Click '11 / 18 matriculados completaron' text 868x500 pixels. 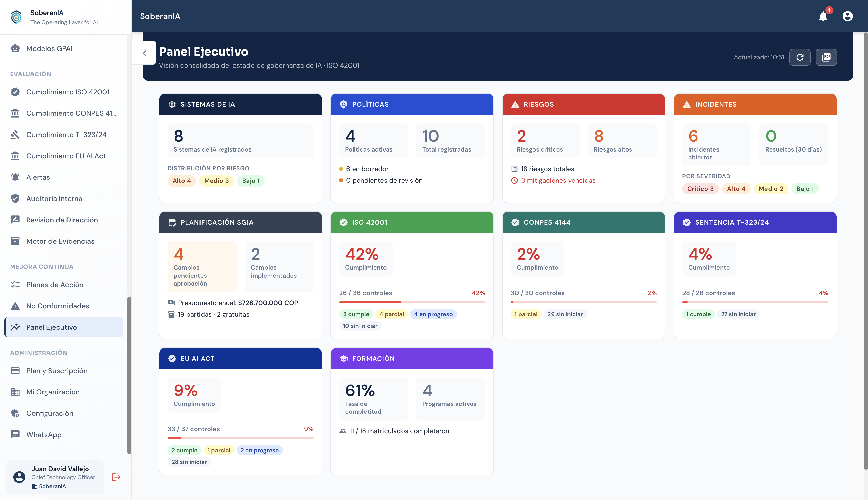pos(399,431)
